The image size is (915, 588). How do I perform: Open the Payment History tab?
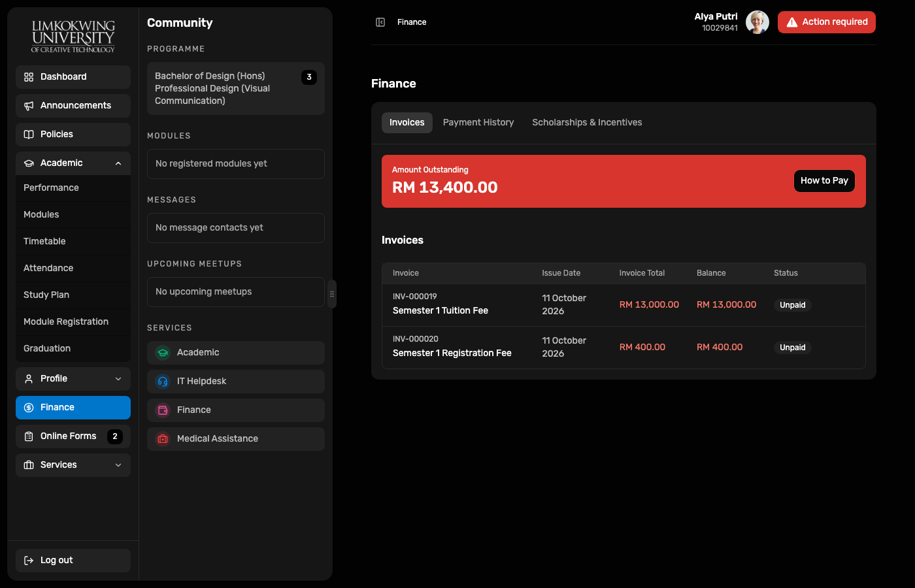[478, 123]
